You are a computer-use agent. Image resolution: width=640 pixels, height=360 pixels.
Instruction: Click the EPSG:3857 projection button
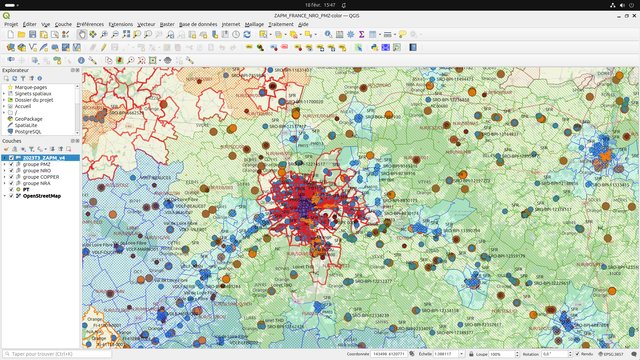click(x=611, y=354)
